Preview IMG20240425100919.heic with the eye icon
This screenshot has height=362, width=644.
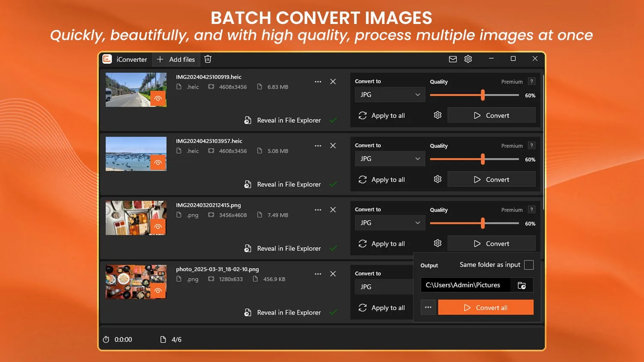tap(158, 98)
